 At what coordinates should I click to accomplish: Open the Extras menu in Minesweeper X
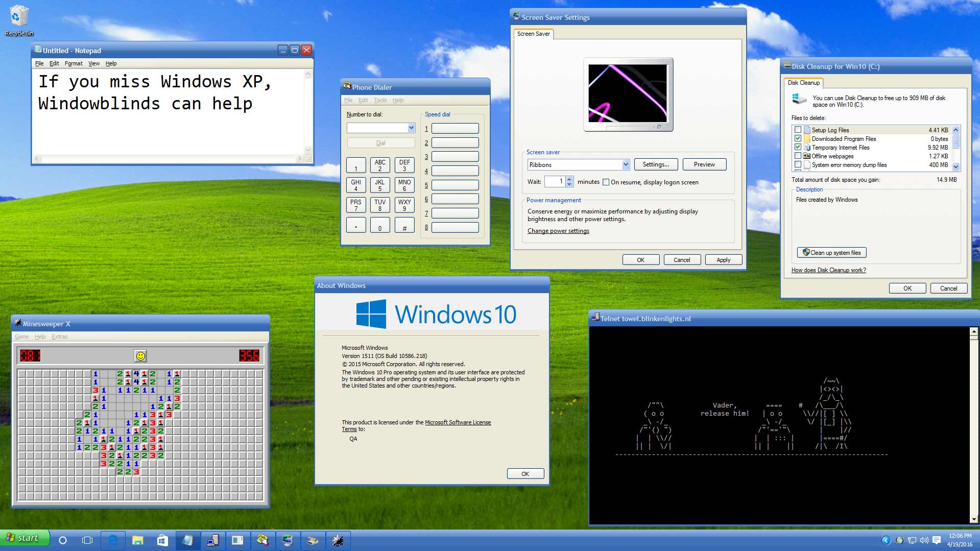click(59, 337)
